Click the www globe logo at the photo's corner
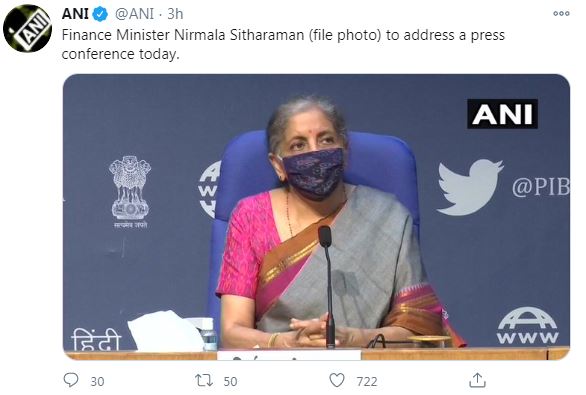 click(527, 326)
